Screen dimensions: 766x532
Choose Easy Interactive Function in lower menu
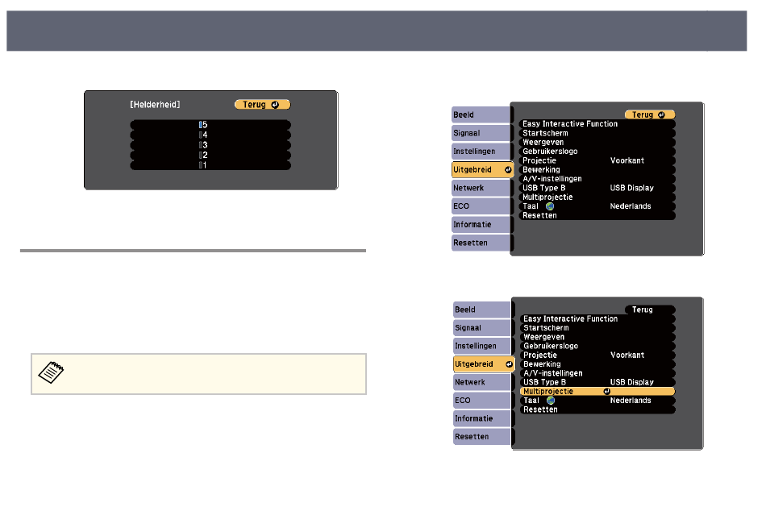click(x=597, y=319)
